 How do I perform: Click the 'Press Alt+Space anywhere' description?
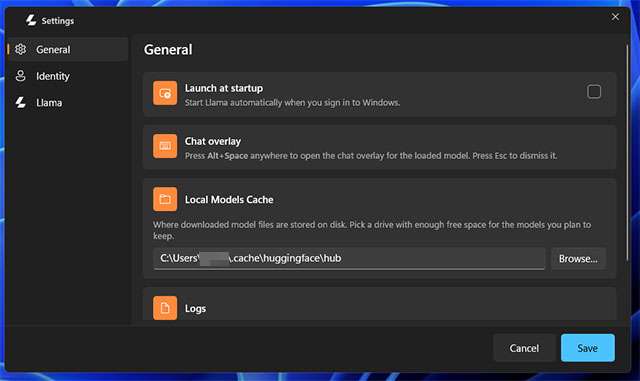coord(371,156)
